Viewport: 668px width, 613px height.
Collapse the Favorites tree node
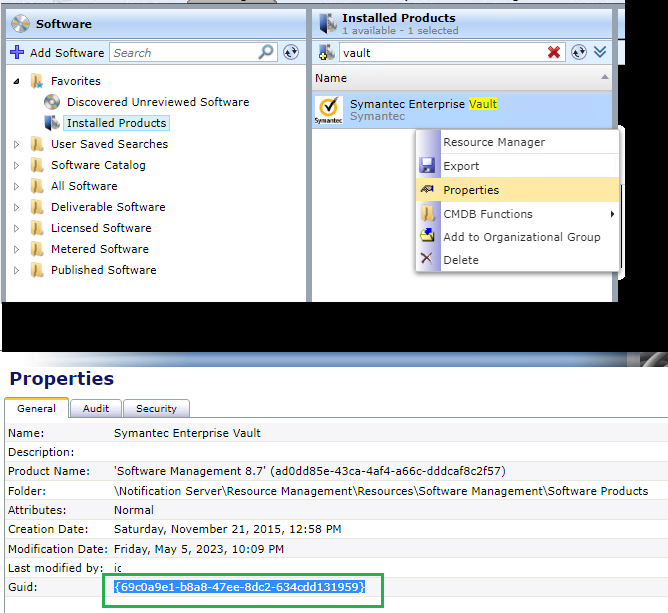16,81
